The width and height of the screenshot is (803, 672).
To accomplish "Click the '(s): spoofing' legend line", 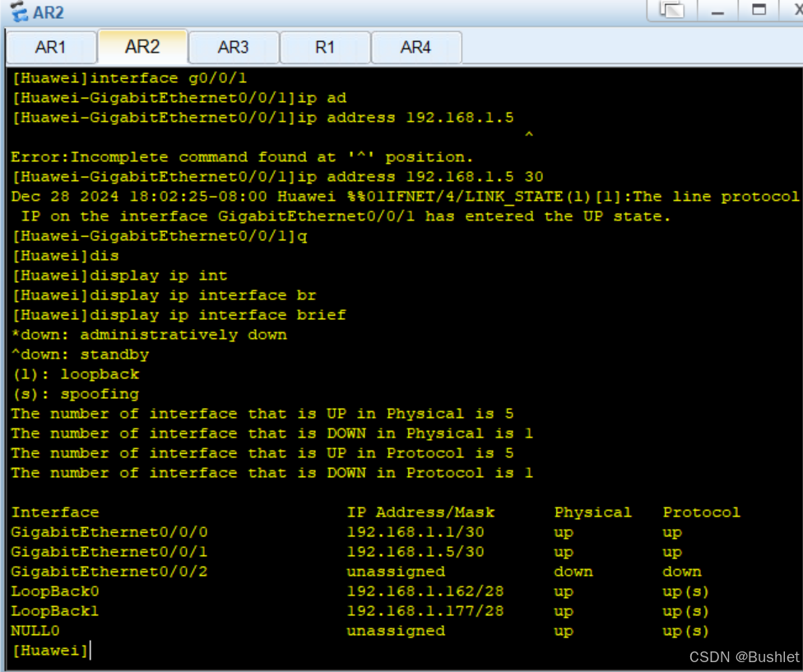I will pos(76,394).
